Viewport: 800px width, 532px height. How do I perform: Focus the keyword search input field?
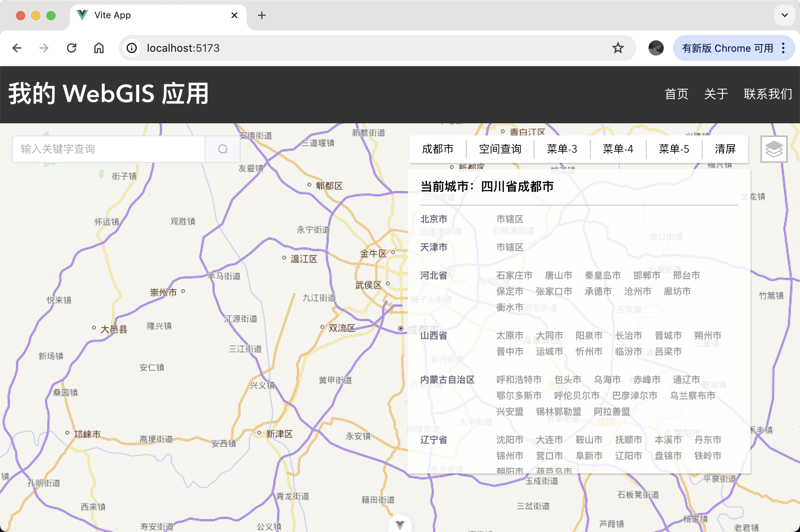[x=109, y=149]
